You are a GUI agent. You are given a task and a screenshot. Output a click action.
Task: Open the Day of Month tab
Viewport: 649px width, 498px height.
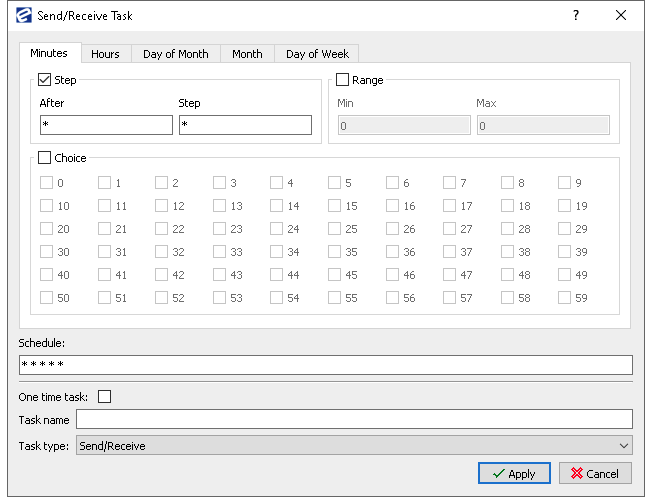point(175,54)
